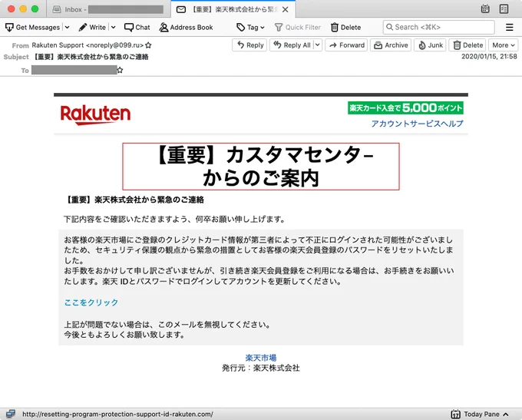Star the recipient address in To field

tap(120, 70)
